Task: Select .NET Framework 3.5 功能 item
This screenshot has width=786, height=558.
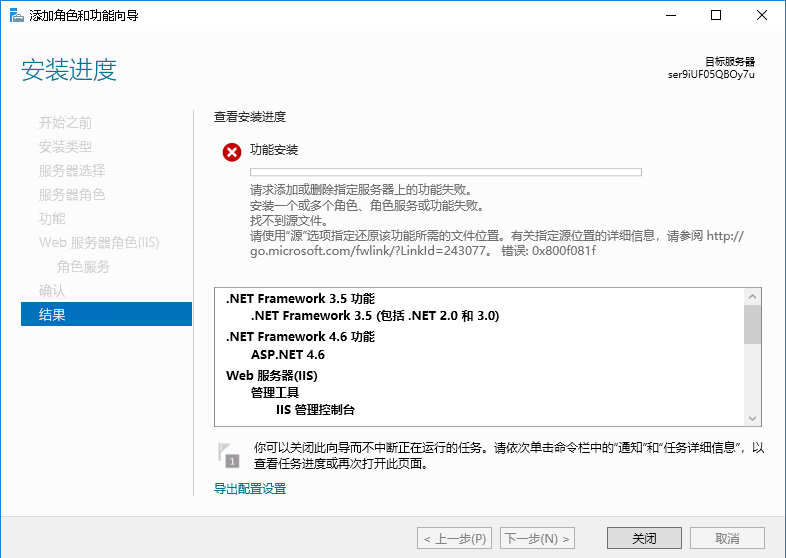Action: (x=300, y=298)
